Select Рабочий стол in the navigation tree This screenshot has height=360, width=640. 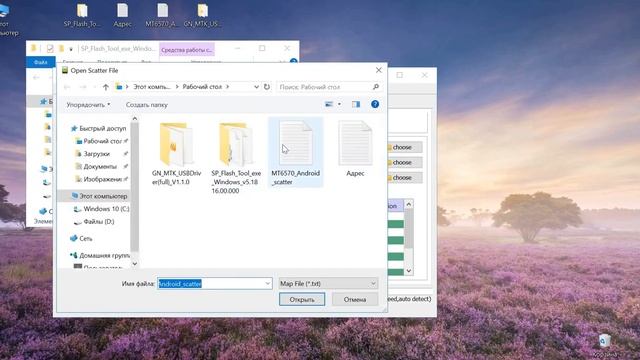[99, 141]
